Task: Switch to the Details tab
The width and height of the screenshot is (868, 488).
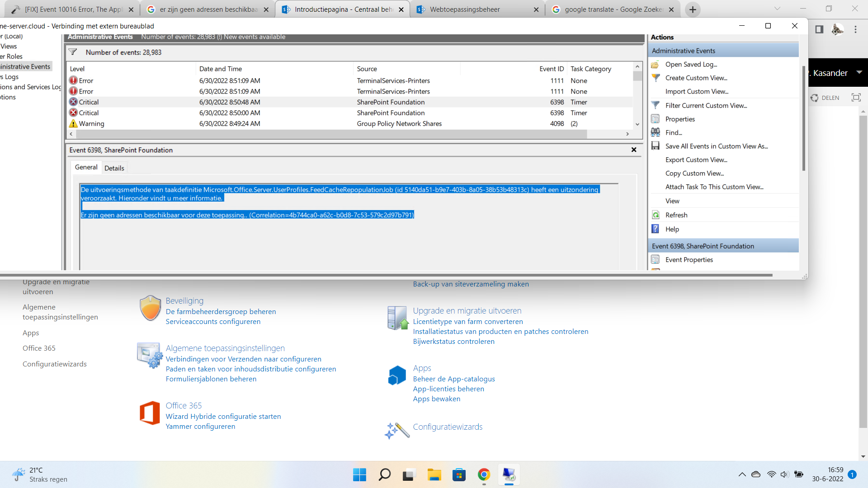Action: pyautogui.click(x=114, y=168)
